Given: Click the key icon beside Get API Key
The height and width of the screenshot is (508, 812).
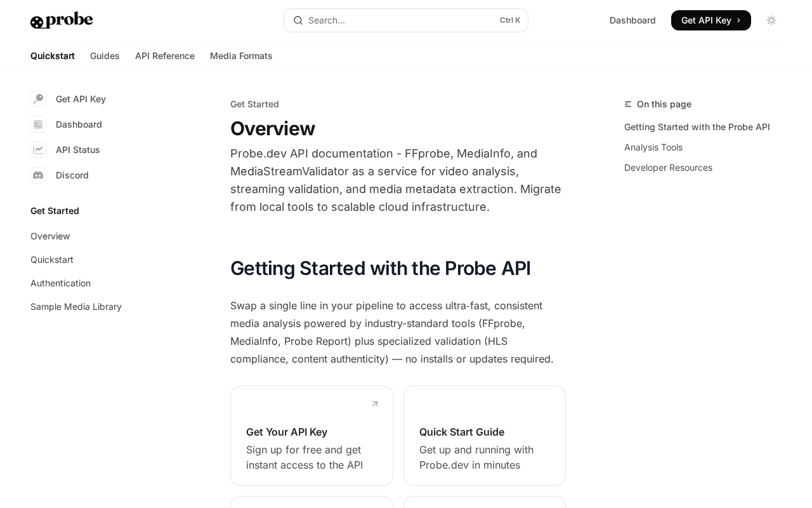Looking at the screenshot, I should click(x=38, y=99).
